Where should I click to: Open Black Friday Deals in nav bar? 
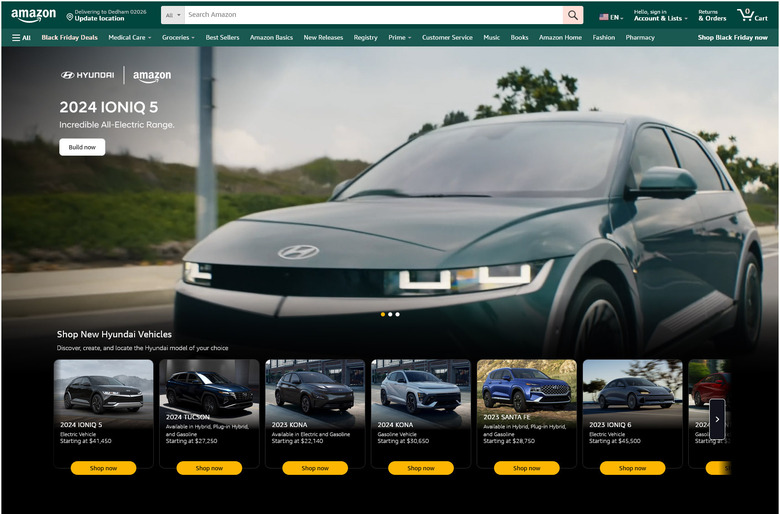tap(70, 37)
